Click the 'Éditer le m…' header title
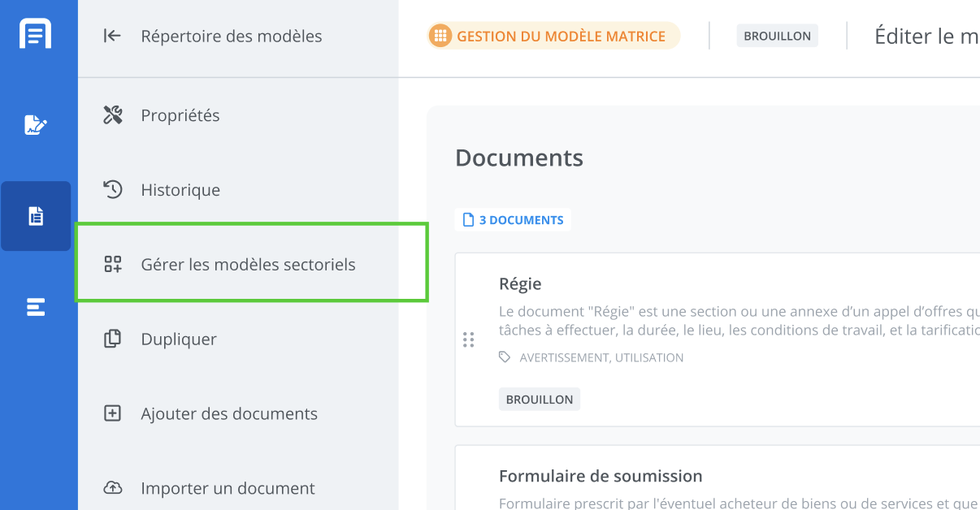 [926, 37]
